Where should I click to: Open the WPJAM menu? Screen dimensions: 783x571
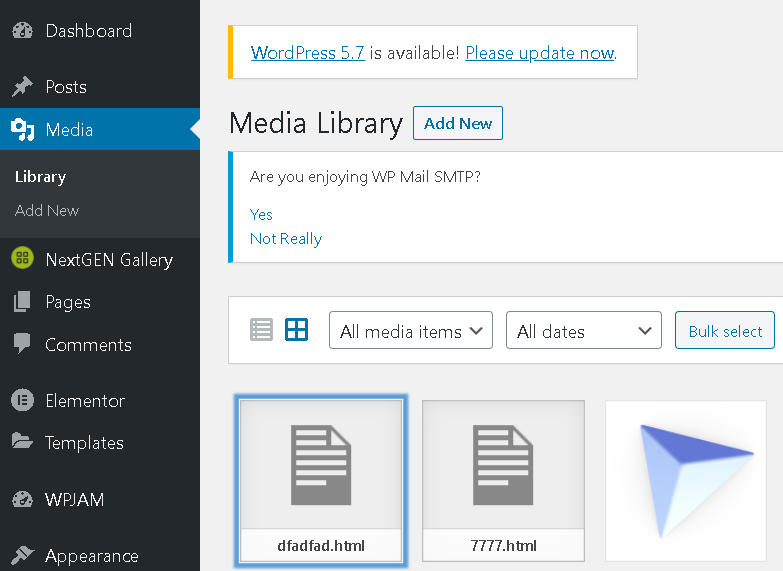[100, 499]
